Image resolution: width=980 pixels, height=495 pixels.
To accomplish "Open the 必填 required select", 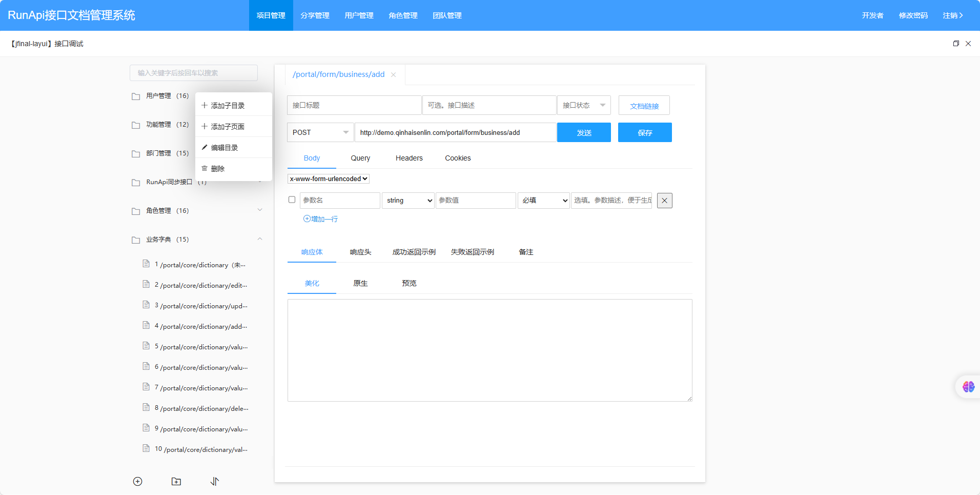I will tap(544, 201).
